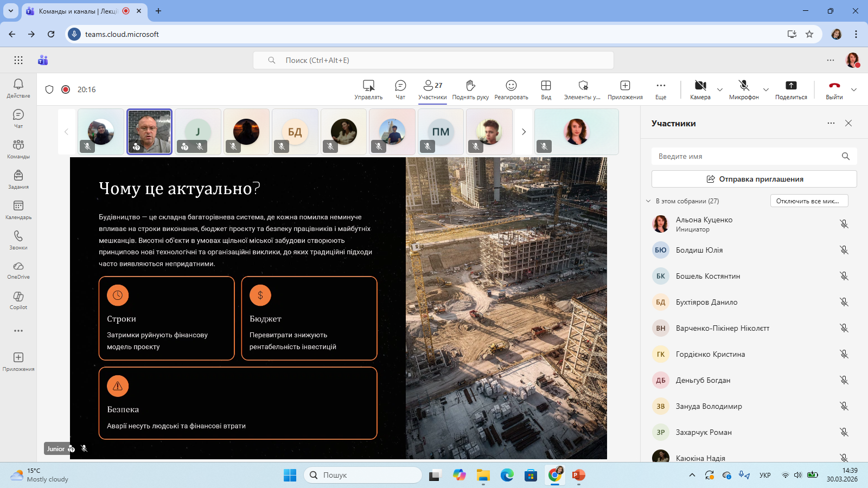Open the Chat icon in meeting toolbar

[x=400, y=86]
